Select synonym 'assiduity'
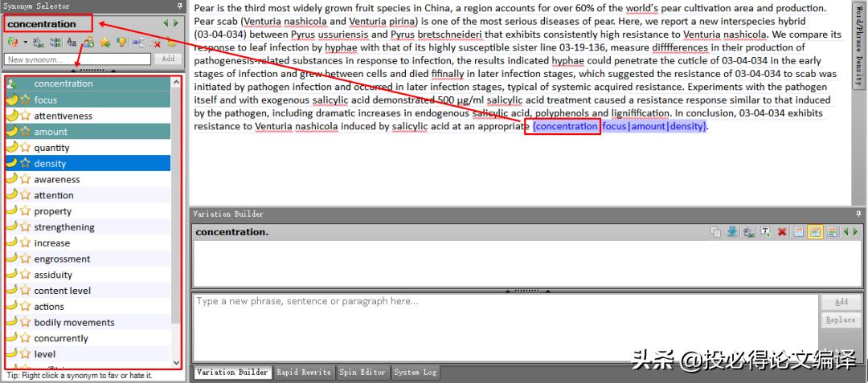This screenshot has height=383, width=868. pyautogui.click(x=88, y=275)
